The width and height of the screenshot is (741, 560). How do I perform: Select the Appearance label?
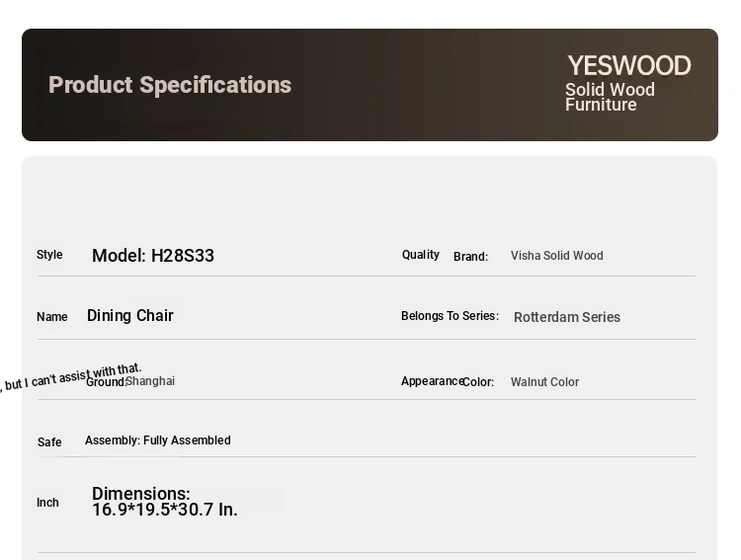point(432,381)
